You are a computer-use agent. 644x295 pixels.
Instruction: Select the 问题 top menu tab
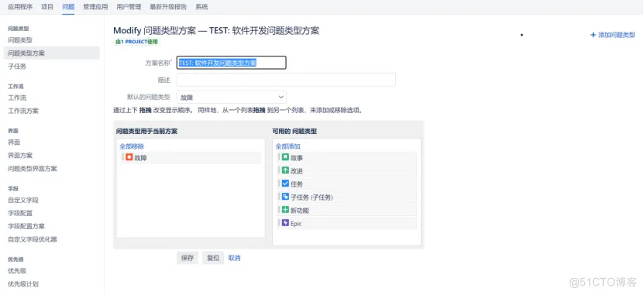[69, 6]
